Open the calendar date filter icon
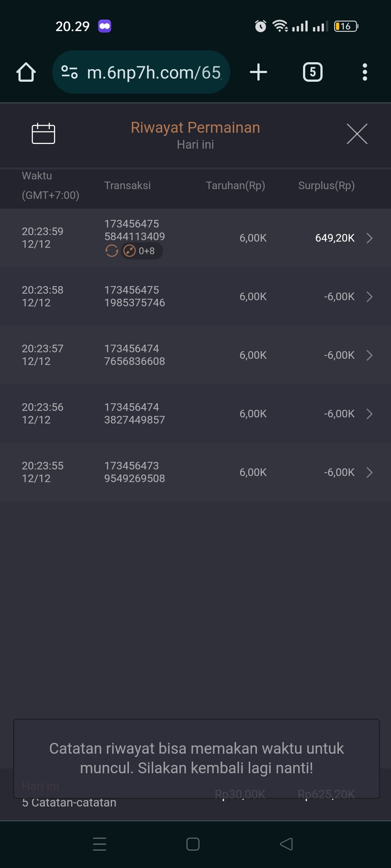The width and height of the screenshot is (391, 868). pyautogui.click(x=43, y=133)
